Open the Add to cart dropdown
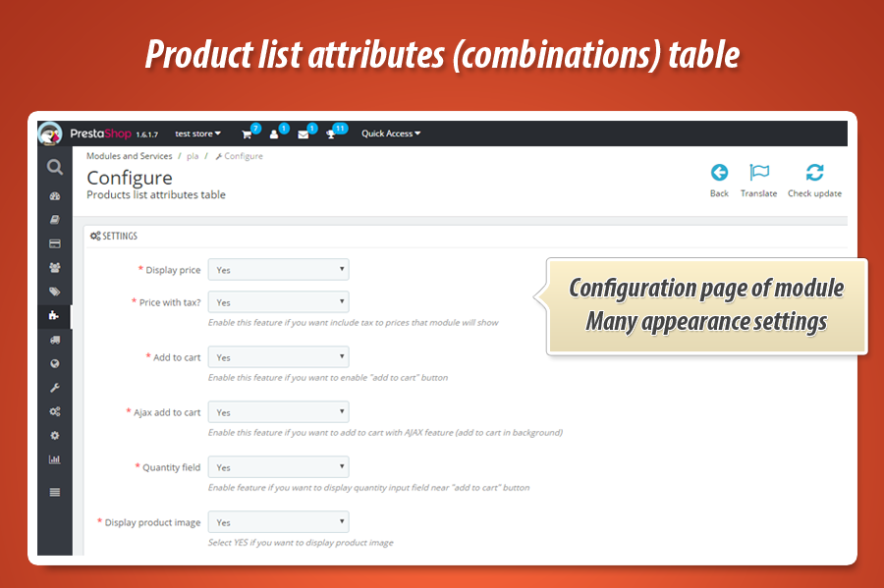The height and width of the screenshot is (588, 884). [x=278, y=356]
